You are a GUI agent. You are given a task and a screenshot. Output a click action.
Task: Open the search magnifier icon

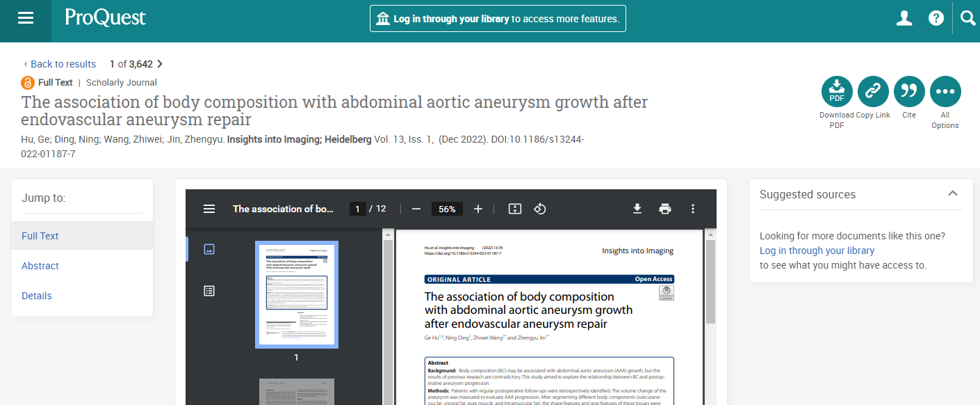coord(967,18)
